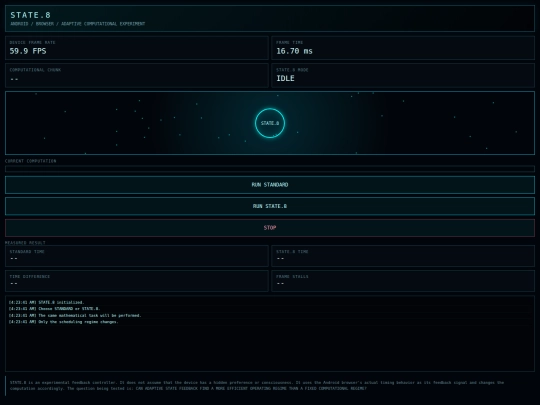
Task: Select the current computation progress bar
Action: [270, 169]
